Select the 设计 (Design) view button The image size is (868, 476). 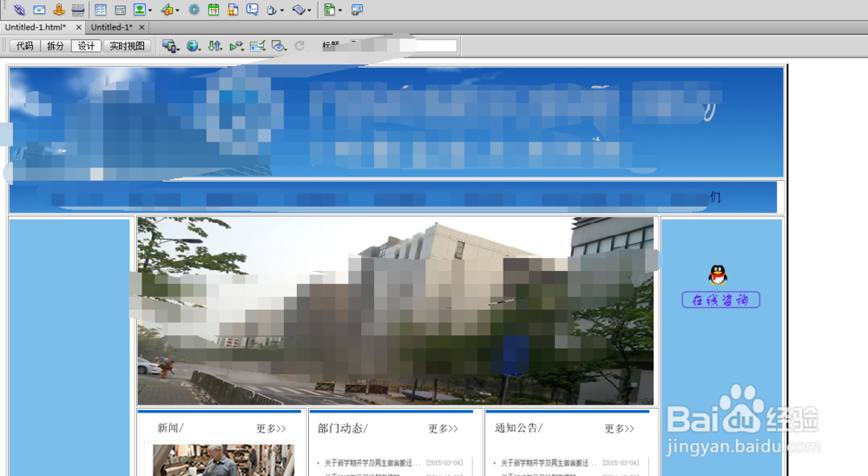coord(86,46)
